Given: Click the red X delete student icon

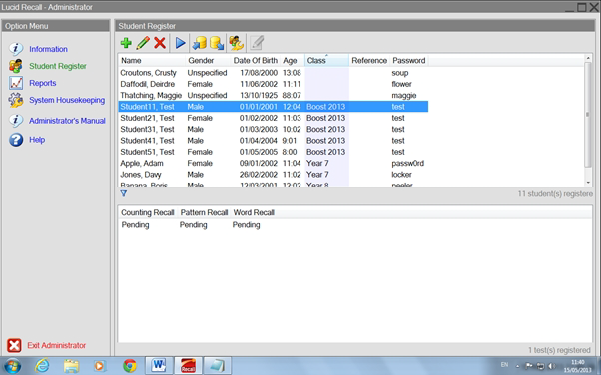Looking at the screenshot, I should [160, 43].
